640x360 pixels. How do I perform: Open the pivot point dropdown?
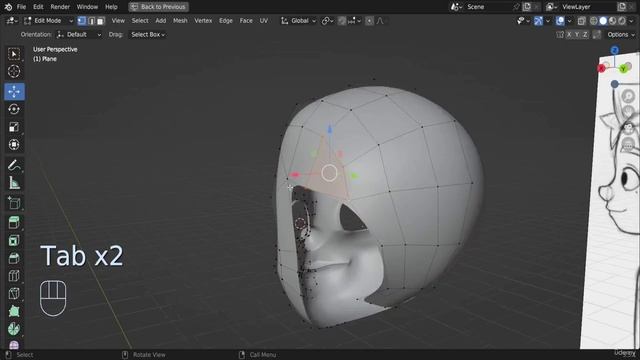click(327, 21)
